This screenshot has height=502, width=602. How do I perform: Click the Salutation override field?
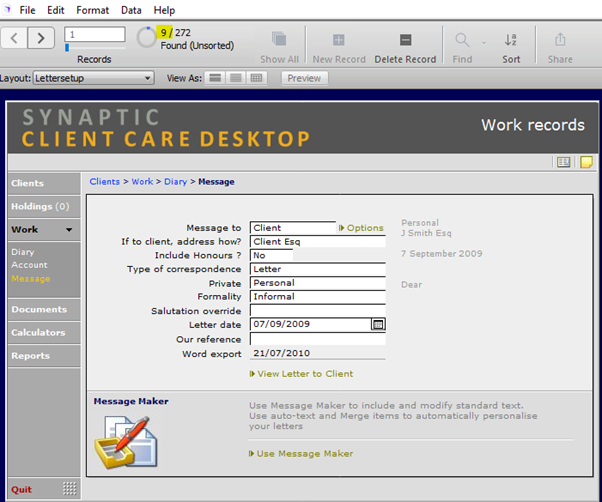[318, 310]
